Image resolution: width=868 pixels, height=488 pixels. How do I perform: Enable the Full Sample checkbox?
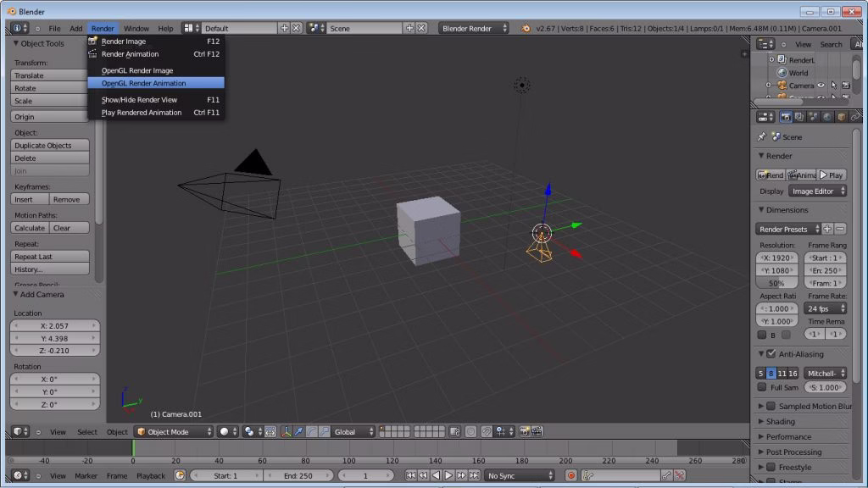pos(762,387)
